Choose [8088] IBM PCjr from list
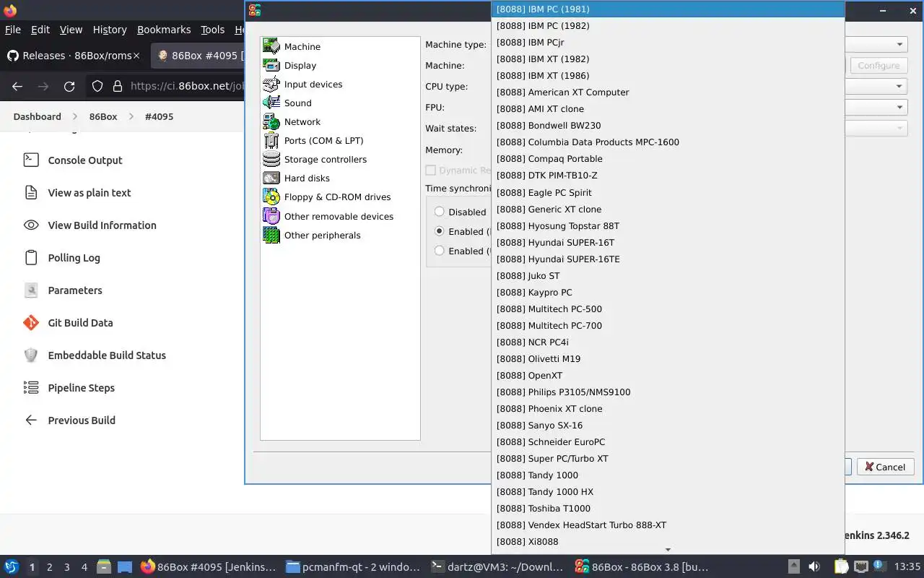Viewport: 924px width, 578px height. click(x=668, y=42)
